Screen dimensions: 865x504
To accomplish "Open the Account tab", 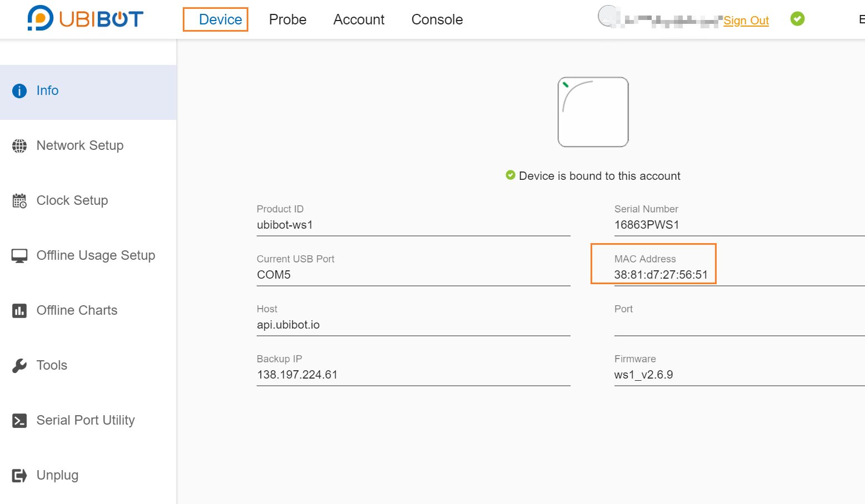I will 359,19.
